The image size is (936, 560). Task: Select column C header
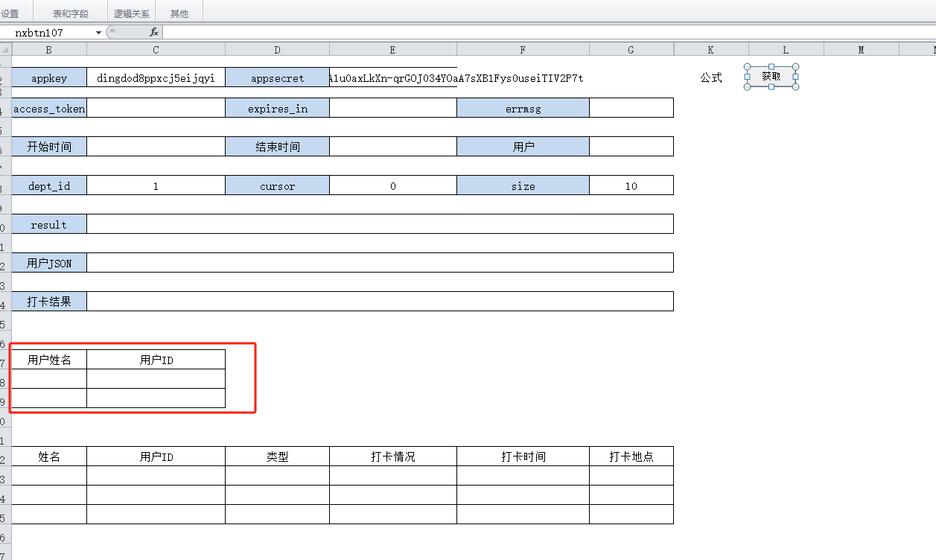coord(156,50)
